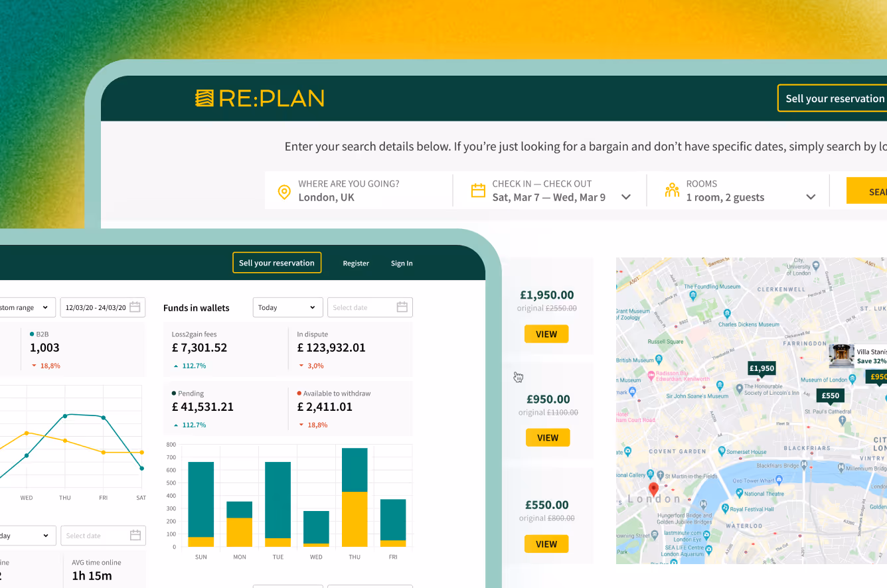Screen dimensions: 887x588
Task: Open the day dropdown below the line chart
Action: point(27,536)
